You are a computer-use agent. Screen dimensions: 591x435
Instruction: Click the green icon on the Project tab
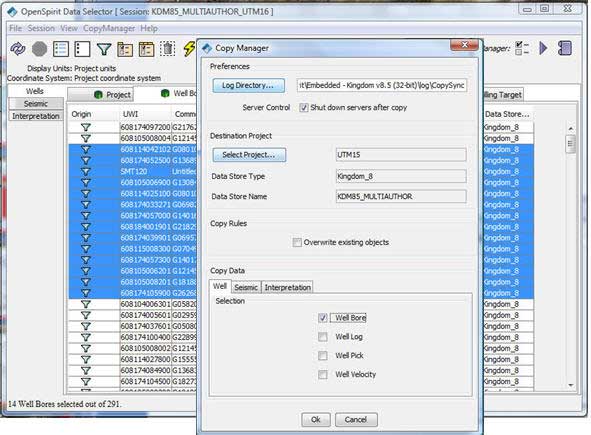[x=98, y=95]
